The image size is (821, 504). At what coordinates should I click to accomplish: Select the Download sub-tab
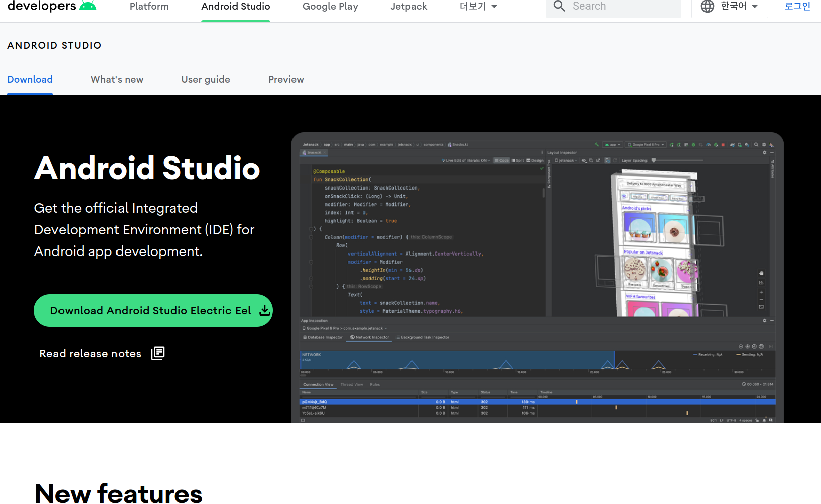[x=30, y=79]
